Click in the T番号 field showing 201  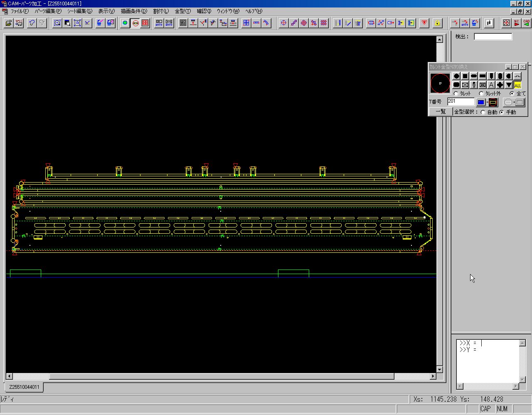pos(461,101)
